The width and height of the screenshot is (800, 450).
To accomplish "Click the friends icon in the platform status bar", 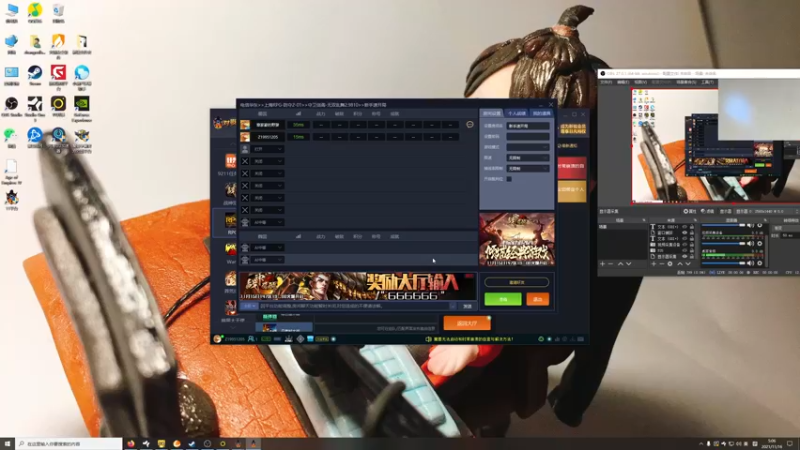I will click(x=252, y=339).
